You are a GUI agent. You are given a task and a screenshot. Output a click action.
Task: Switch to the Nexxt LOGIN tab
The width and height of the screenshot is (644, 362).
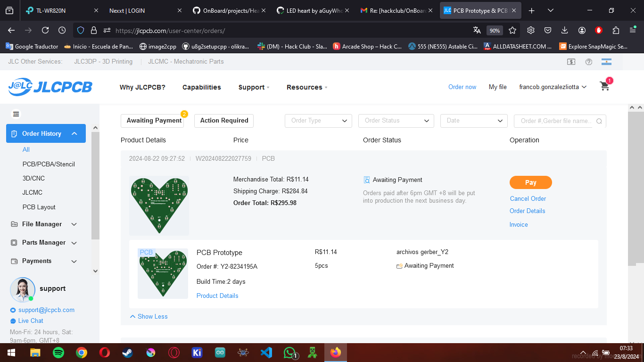[x=145, y=10]
